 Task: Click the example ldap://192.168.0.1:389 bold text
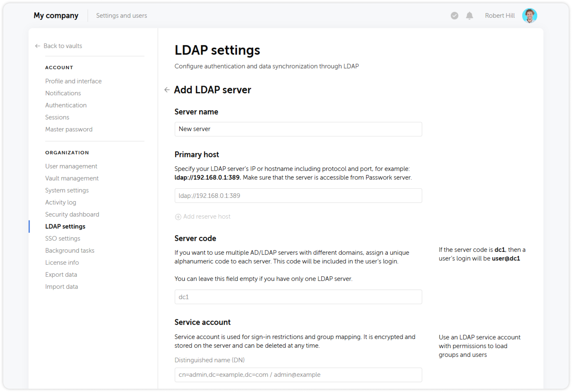click(x=207, y=178)
